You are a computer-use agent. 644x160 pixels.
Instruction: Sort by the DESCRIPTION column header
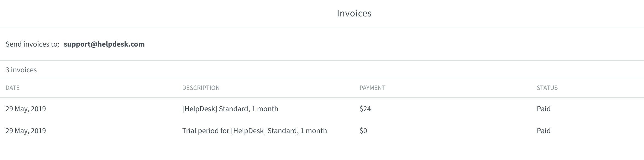[201, 88]
